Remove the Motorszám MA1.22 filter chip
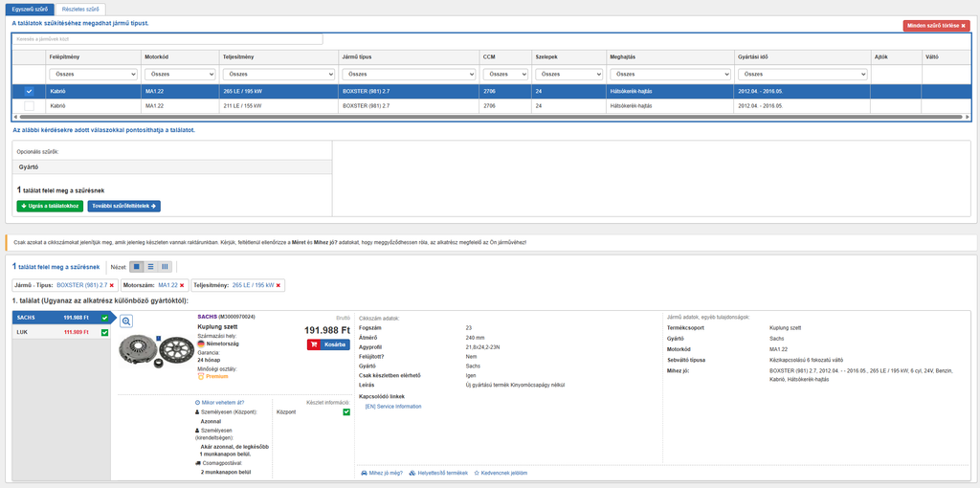This screenshot has width=980, height=488. [x=182, y=285]
